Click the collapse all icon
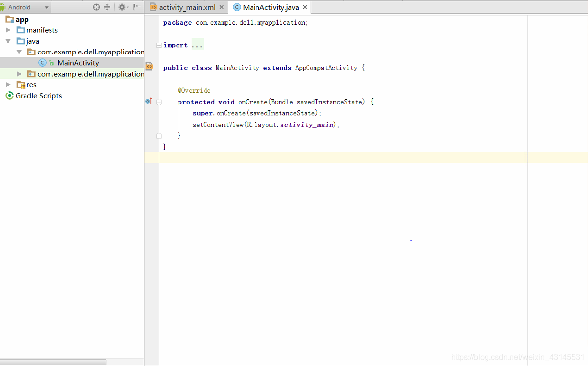This screenshot has width=588, height=366. tap(107, 7)
